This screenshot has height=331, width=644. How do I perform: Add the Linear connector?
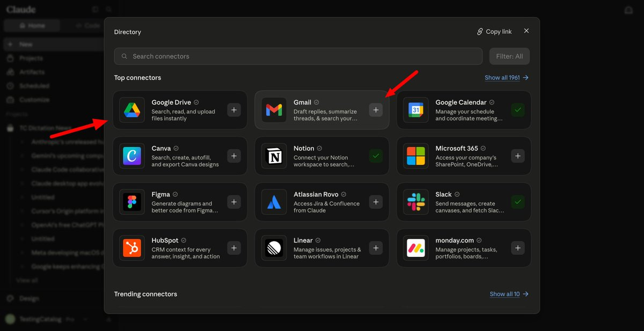[x=376, y=248]
